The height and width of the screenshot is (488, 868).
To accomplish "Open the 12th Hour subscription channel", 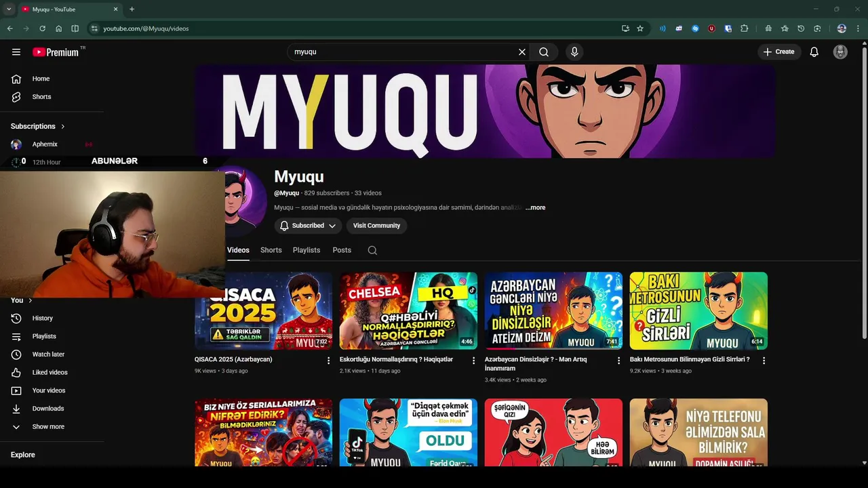I will coord(46,162).
